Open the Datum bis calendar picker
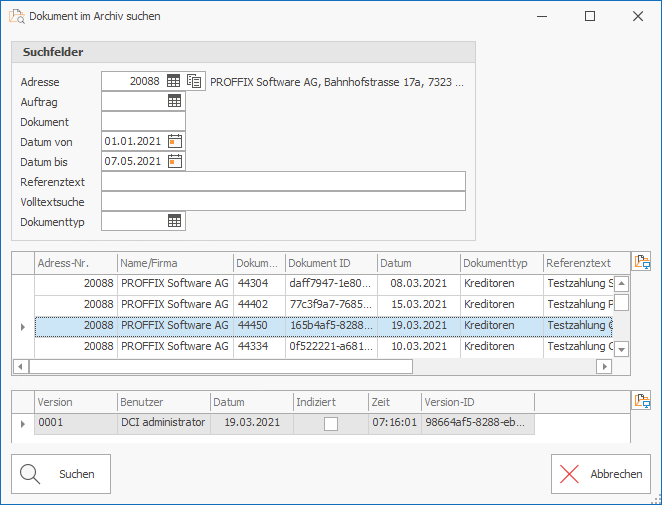This screenshot has height=505, width=662. tap(175, 161)
